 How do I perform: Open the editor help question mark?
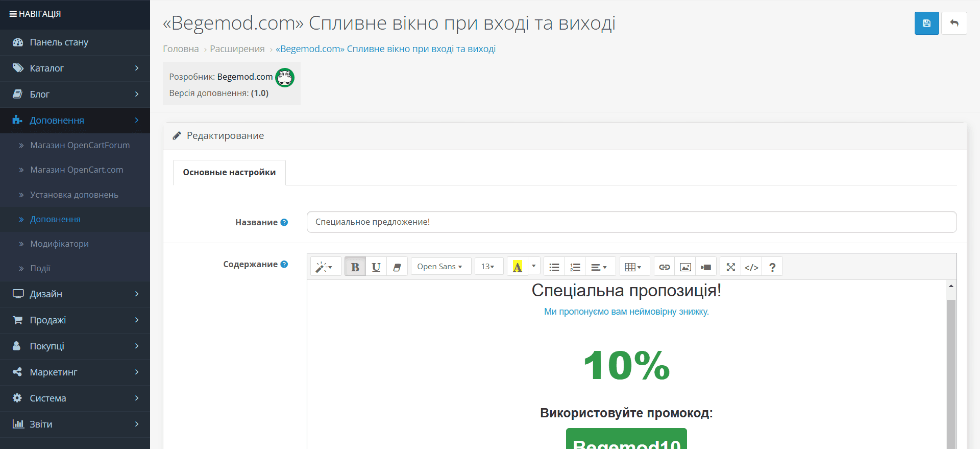pos(772,267)
